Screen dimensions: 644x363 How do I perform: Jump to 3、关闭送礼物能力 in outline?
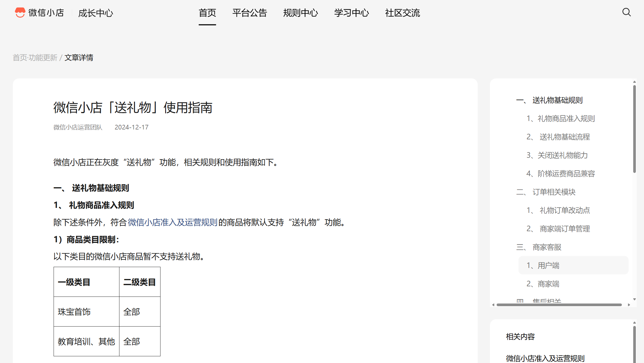(x=557, y=155)
